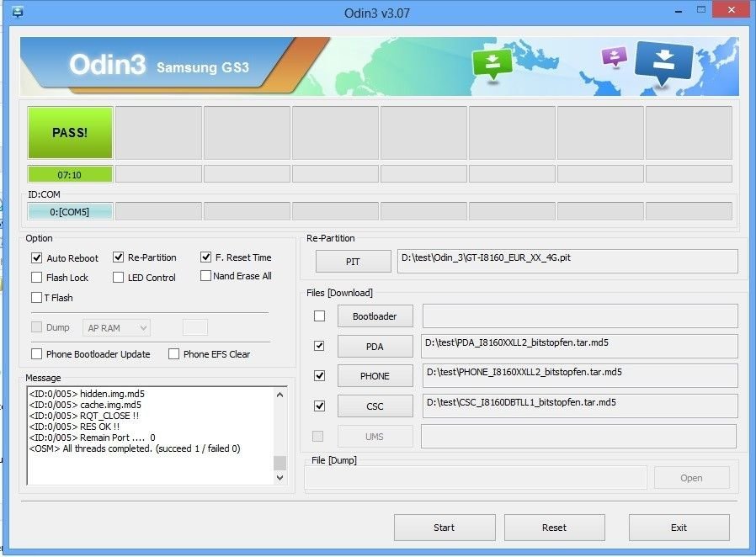Click the PHONE file path field

580,376
